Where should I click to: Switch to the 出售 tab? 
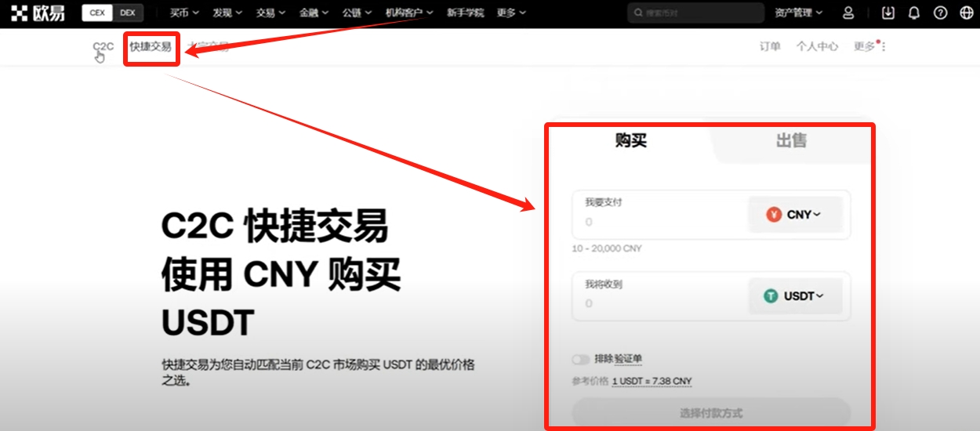(791, 141)
